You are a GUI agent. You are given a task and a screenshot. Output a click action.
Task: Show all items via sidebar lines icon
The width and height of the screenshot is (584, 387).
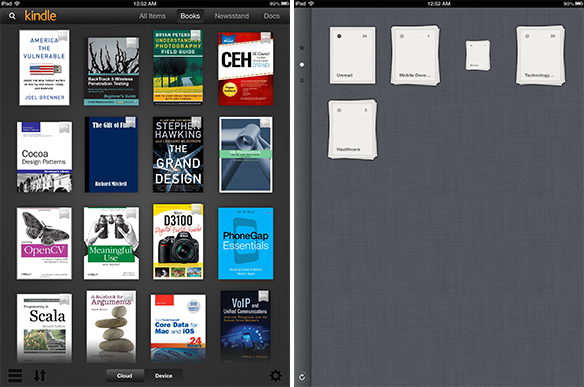coord(302,80)
